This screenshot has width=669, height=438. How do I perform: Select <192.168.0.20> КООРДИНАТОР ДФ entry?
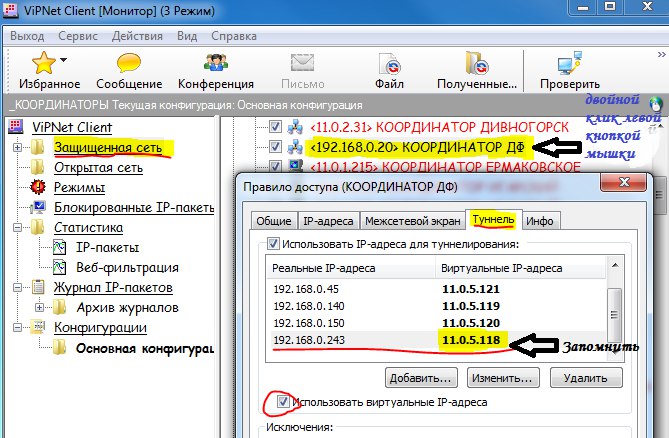[x=417, y=147]
